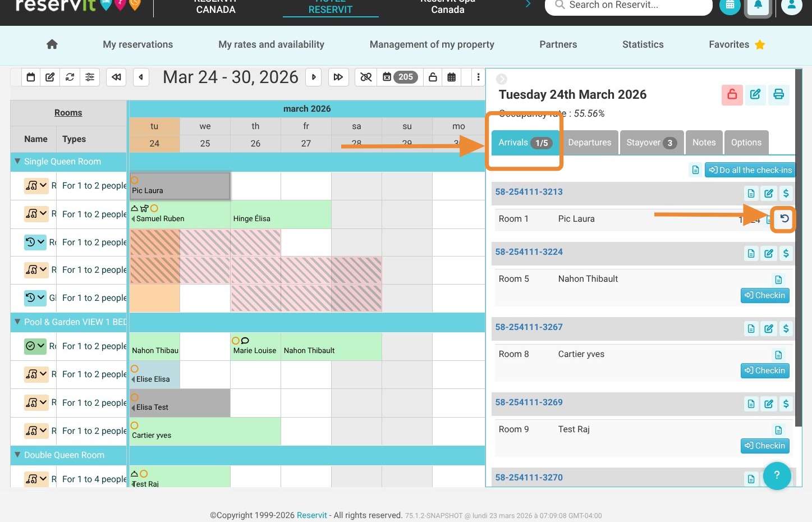812x522 pixels.
Task: Open the Reservit link in the footer
Action: (312, 515)
